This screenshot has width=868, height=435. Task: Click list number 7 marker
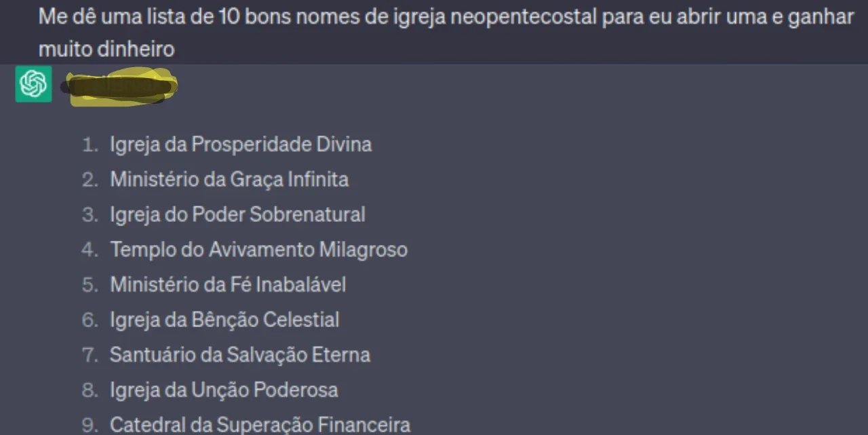tap(90, 356)
